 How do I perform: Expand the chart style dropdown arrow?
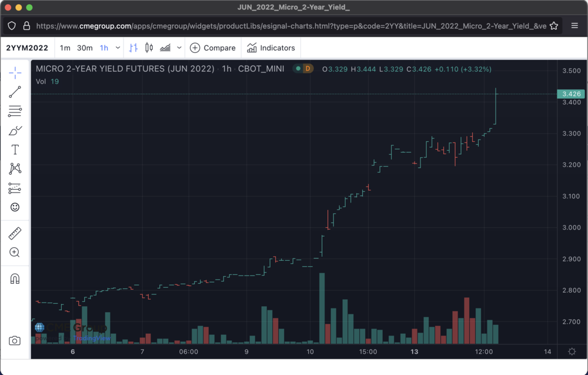[179, 48]
